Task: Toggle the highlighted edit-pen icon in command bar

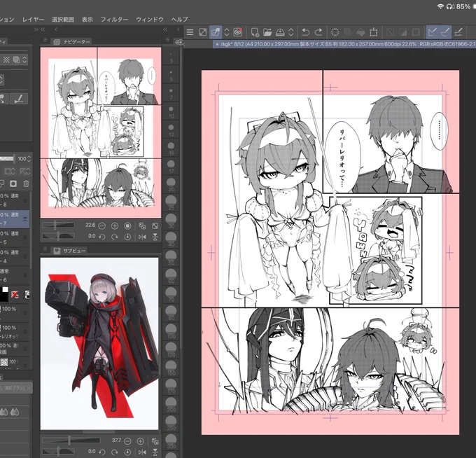Action: [x=216, y=32]
